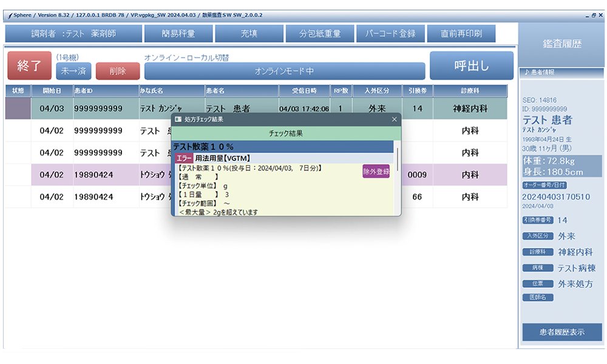The height and width of the screenshot is (364, 607).
Task: Click the 処方チェック結果 dialog window icon
Action: tap(178, 119)
